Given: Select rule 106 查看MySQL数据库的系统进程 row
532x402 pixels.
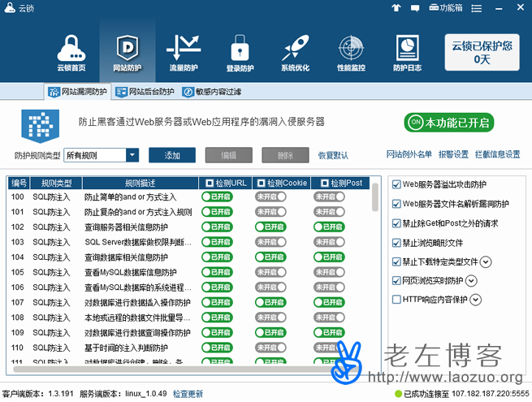Looking at the screenshot, I should (188, 287).
